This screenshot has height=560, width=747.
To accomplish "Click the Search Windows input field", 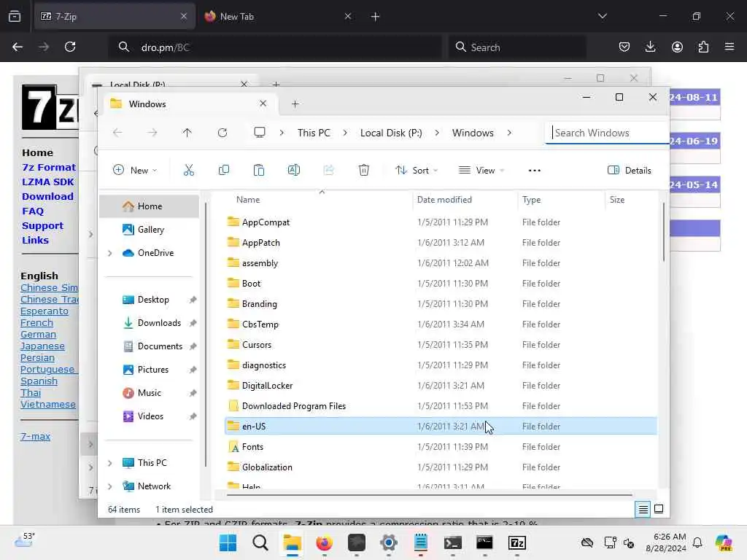I will 608,133.
